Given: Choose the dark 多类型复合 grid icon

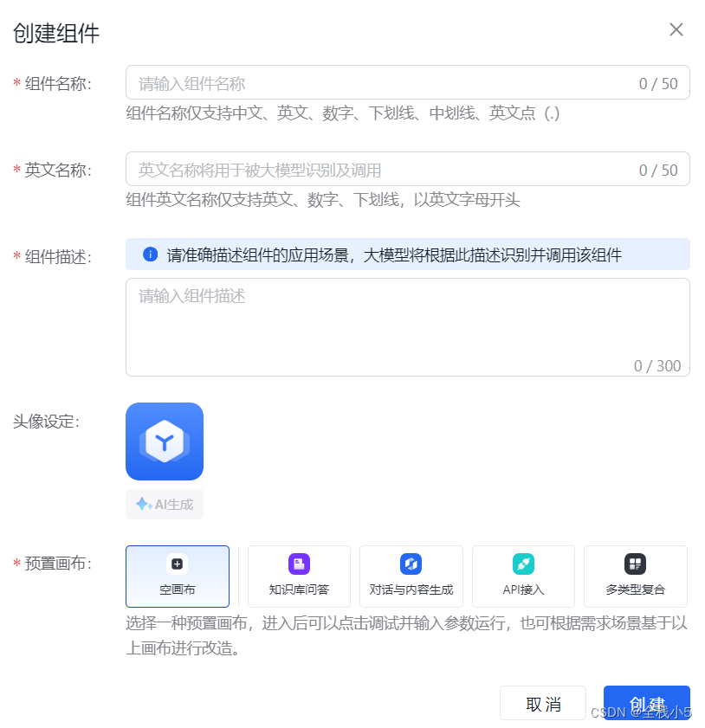Looking at the screenshot, I should click(x=635, y=564).
